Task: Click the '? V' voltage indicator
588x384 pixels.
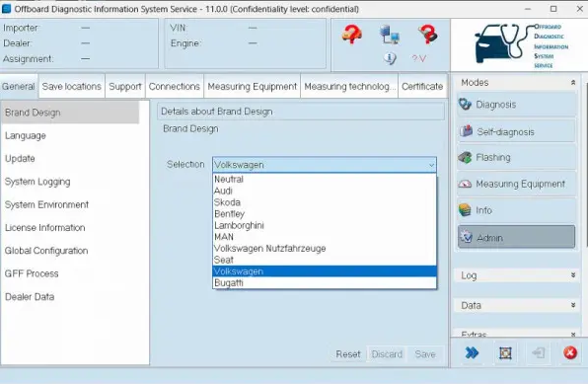Action: (419, 59)
